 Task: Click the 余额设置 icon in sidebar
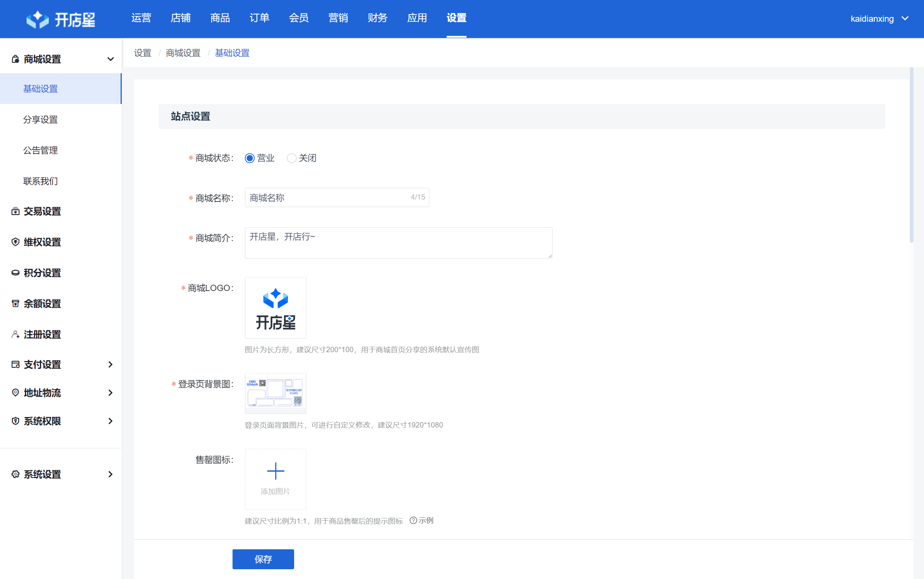point(15,304)
